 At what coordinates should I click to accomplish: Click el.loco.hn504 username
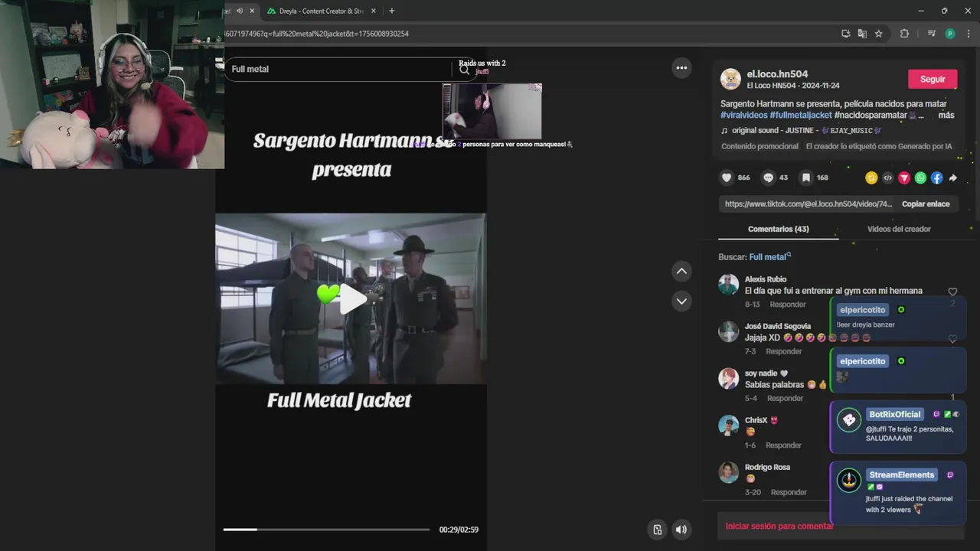777,74
